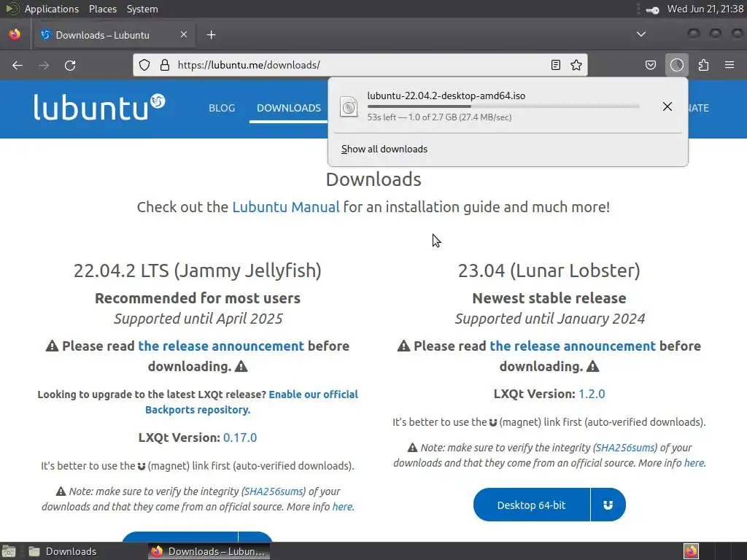The width and height of the screenshot is (747, 560).
Task: Open 23.04 release announcement link
Action: 573,346
